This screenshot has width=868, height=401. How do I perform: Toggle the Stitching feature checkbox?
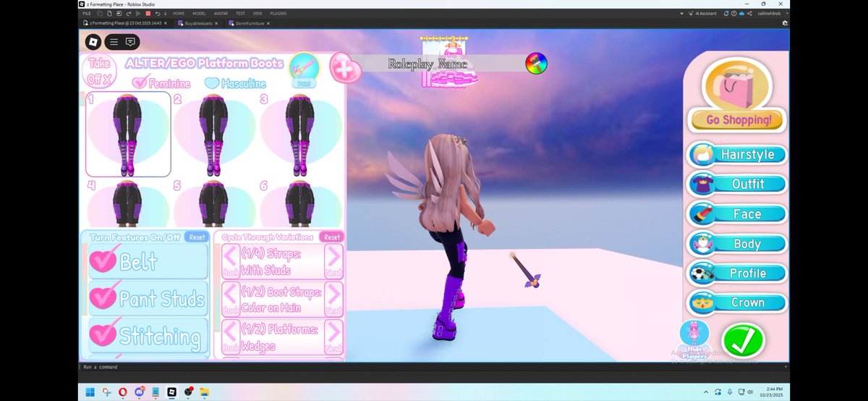coord(103,335)
